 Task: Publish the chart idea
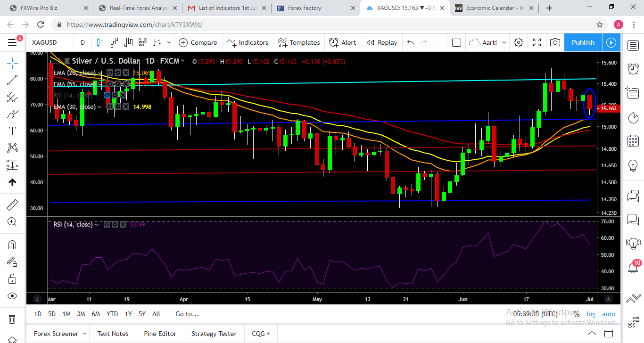click(583, 42)
